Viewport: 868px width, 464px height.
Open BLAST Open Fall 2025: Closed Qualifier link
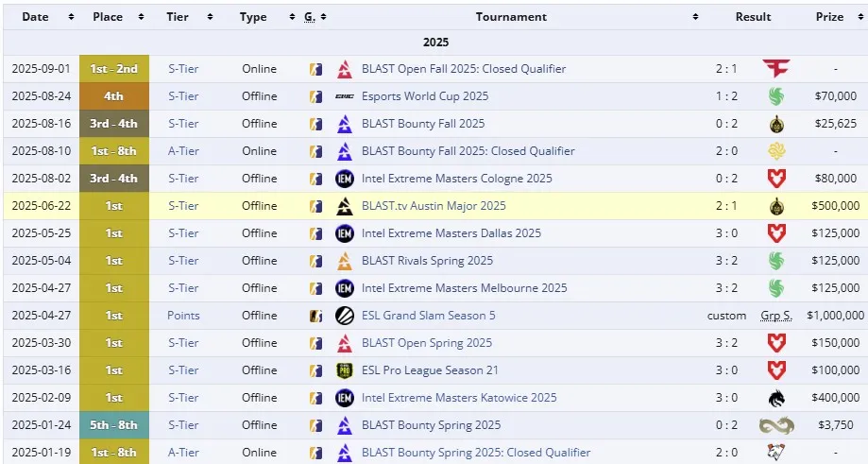click(464, 69)
